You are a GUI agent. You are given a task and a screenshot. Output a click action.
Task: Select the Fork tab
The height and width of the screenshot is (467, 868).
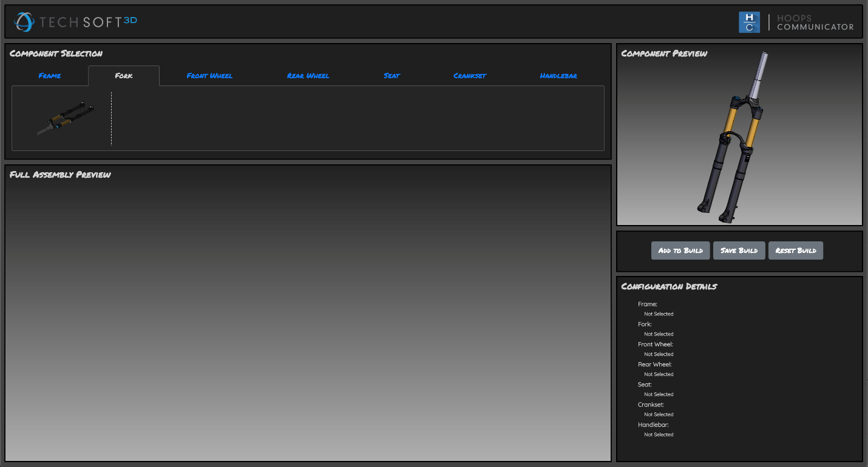coord(124,76)
